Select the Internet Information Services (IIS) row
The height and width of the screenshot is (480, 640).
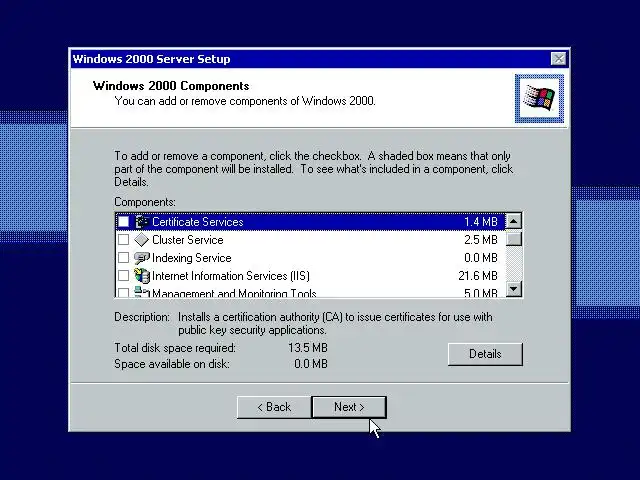coord(310,276)
